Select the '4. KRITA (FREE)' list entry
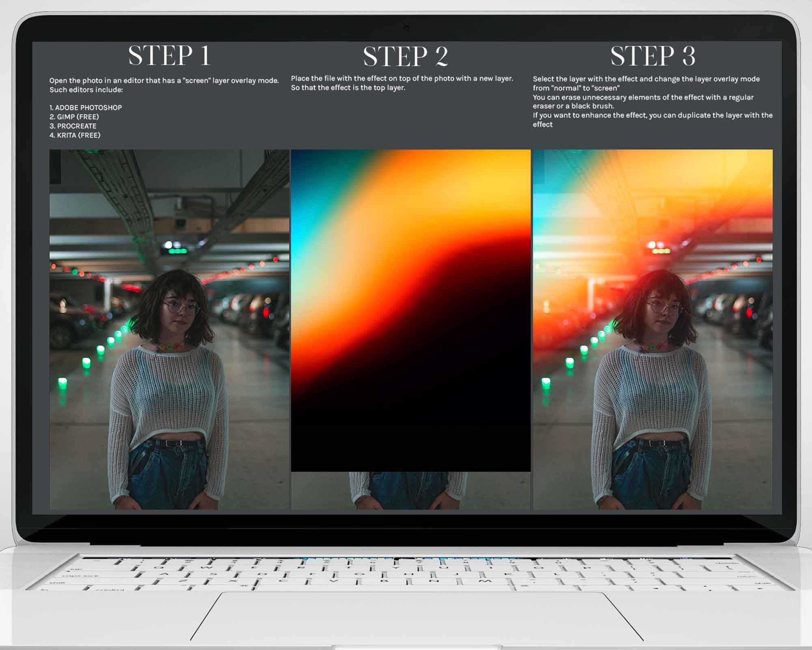Screen dimensions: 812x650 (75, 135)
